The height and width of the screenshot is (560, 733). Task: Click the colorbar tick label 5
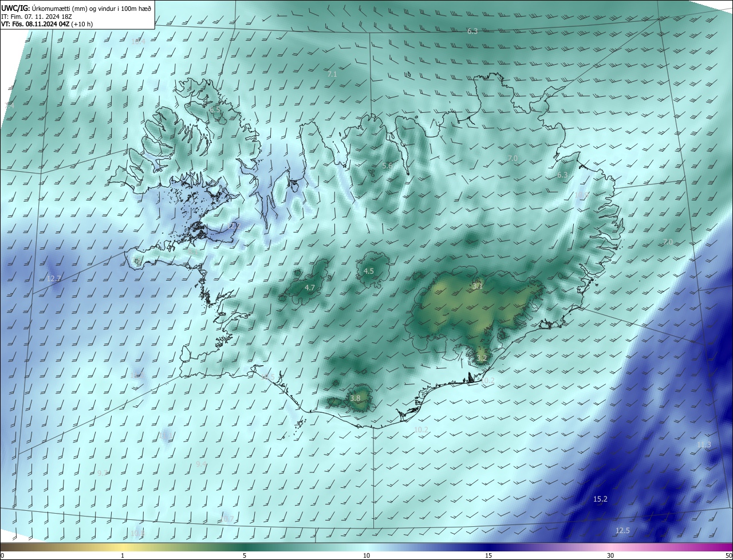point(245,556)
